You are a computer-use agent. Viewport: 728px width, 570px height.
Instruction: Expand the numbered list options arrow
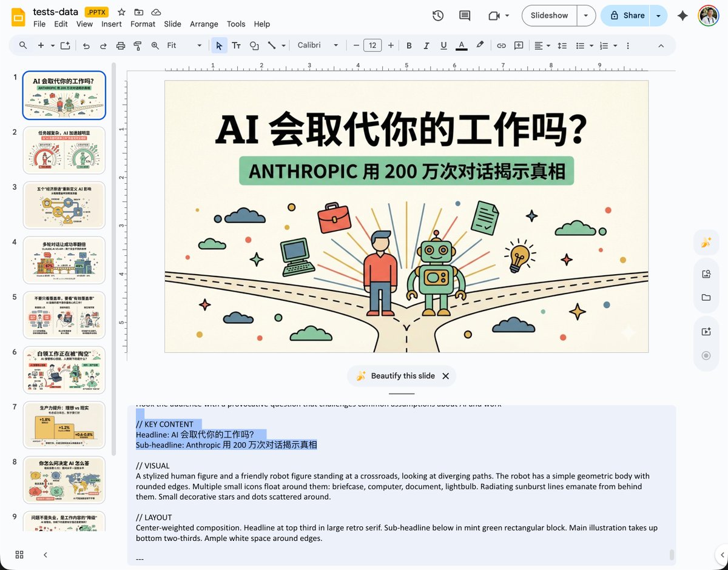(615, 45)
